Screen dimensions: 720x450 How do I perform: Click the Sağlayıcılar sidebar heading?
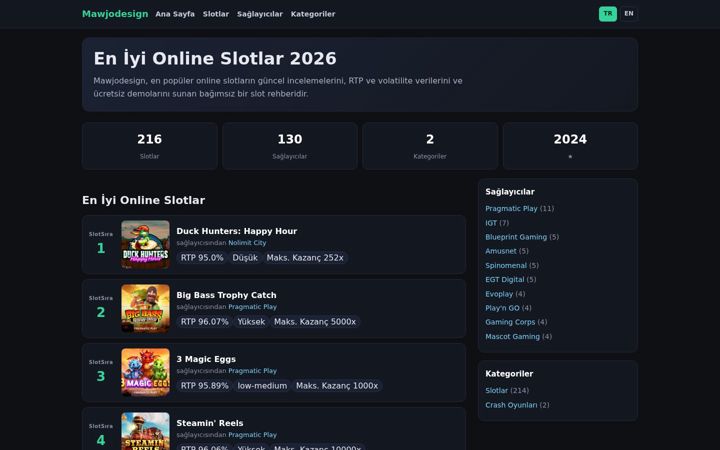click(x=510, y=192)
